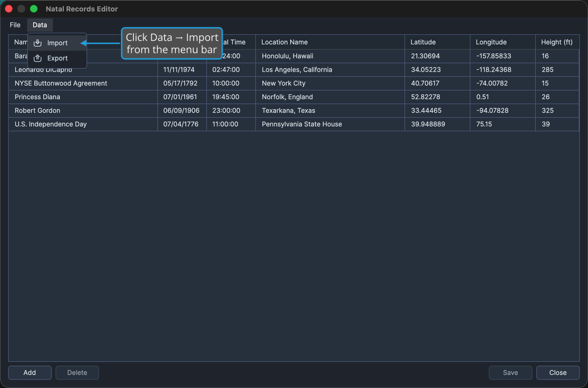Click the time cell 11:00:00
588x388 pixels.
click(231, 124)
